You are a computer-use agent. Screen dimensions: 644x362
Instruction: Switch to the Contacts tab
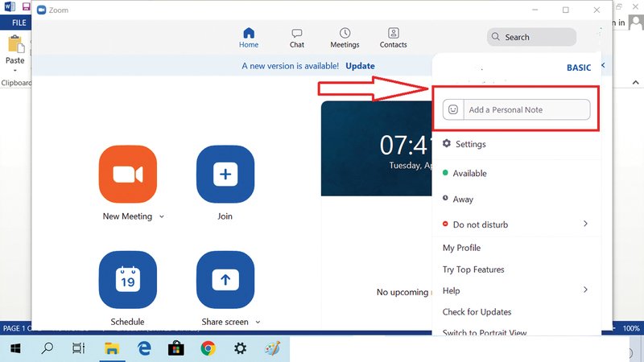tap(394, 38)
